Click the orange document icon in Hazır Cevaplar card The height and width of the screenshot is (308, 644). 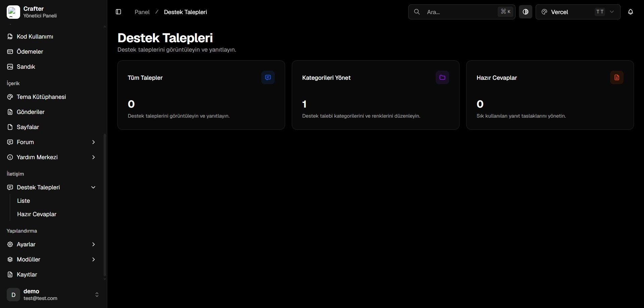click(x=617, y=77)
